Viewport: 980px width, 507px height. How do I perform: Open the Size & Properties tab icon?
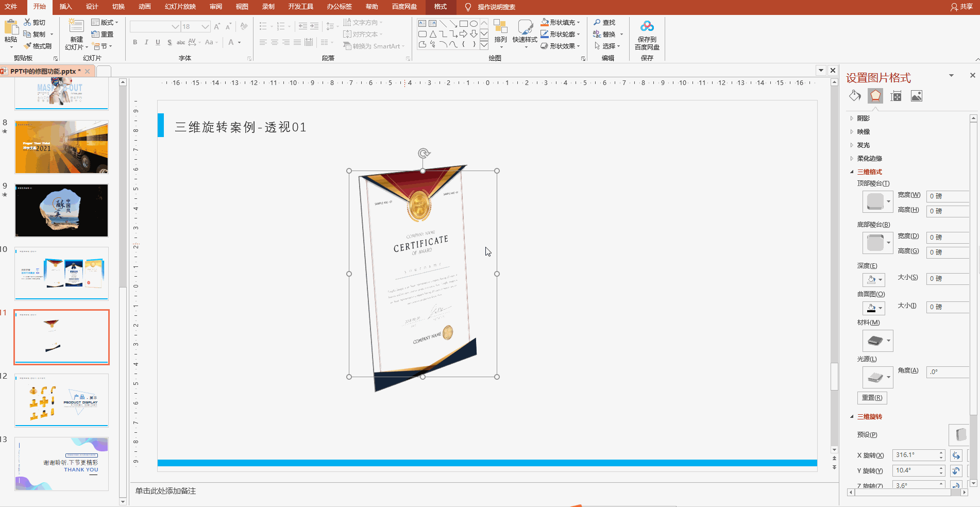click(x=896, y=96)
